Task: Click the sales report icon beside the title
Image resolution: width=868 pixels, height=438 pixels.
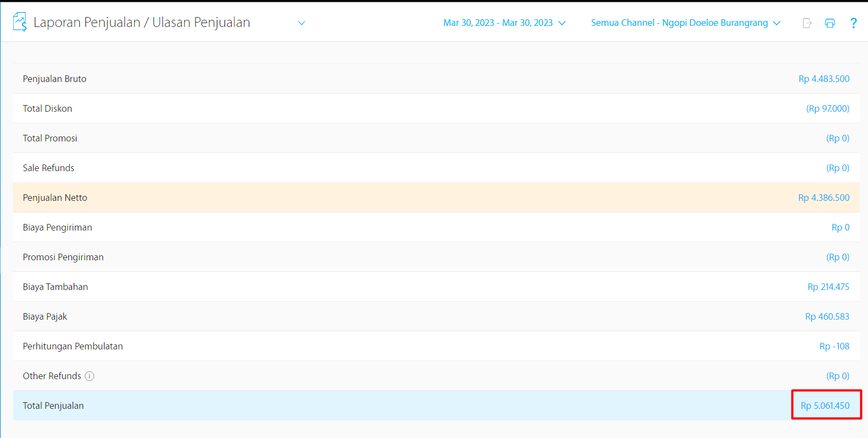Action: click(x=20, y=22)
